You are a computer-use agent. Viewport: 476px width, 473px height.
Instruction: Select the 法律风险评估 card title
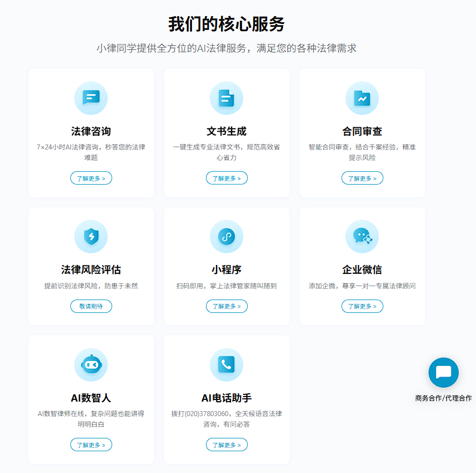pos(91,270)
